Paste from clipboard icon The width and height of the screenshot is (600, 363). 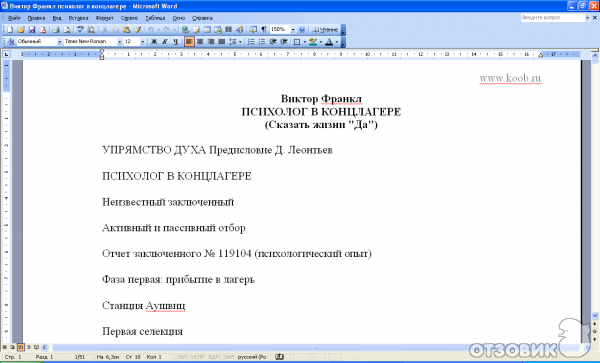pos(126,29)
